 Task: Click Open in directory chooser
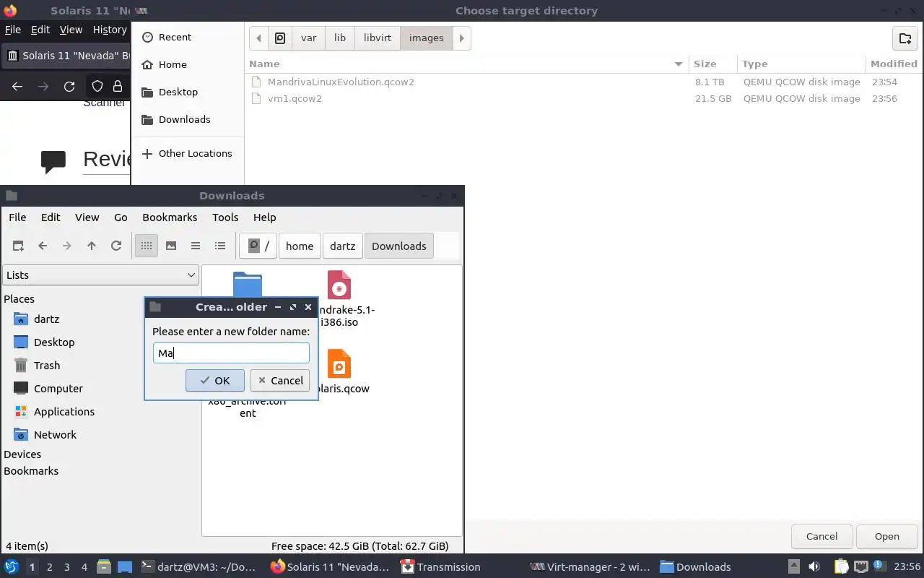pyautogui.click(x=886, y=536)
